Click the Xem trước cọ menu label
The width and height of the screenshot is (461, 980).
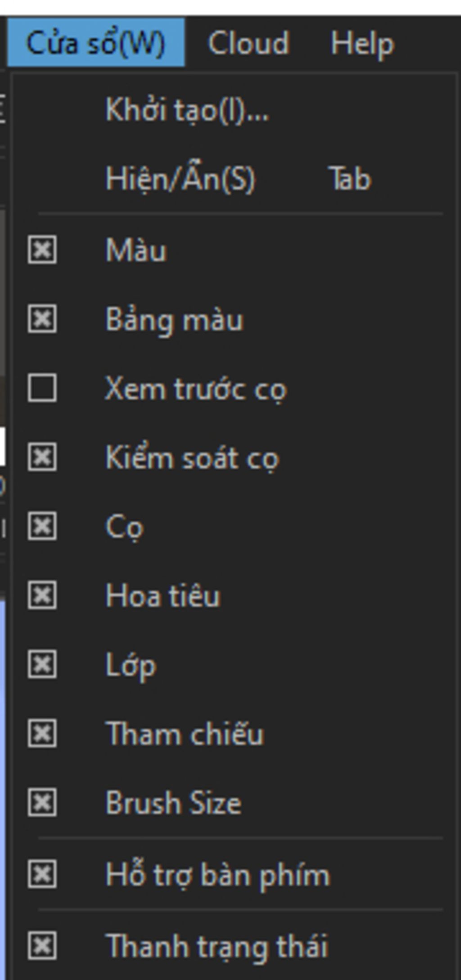[195, 389]
